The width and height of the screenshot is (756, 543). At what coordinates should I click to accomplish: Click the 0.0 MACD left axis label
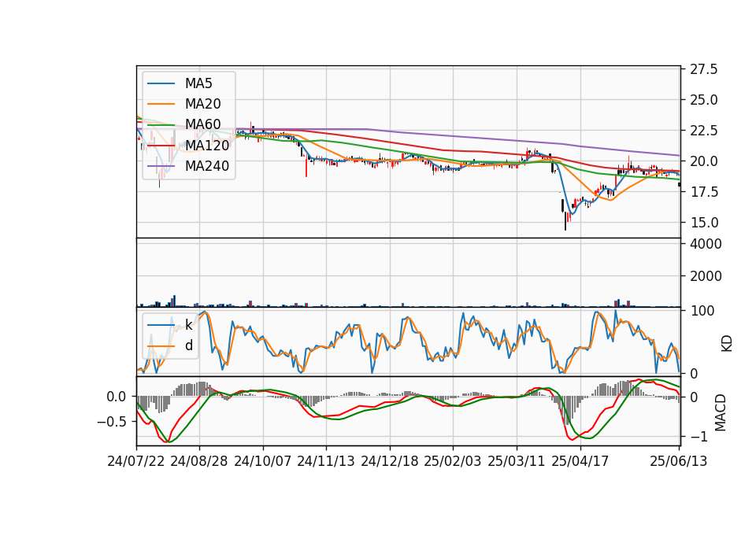click(x=116, y=397)
